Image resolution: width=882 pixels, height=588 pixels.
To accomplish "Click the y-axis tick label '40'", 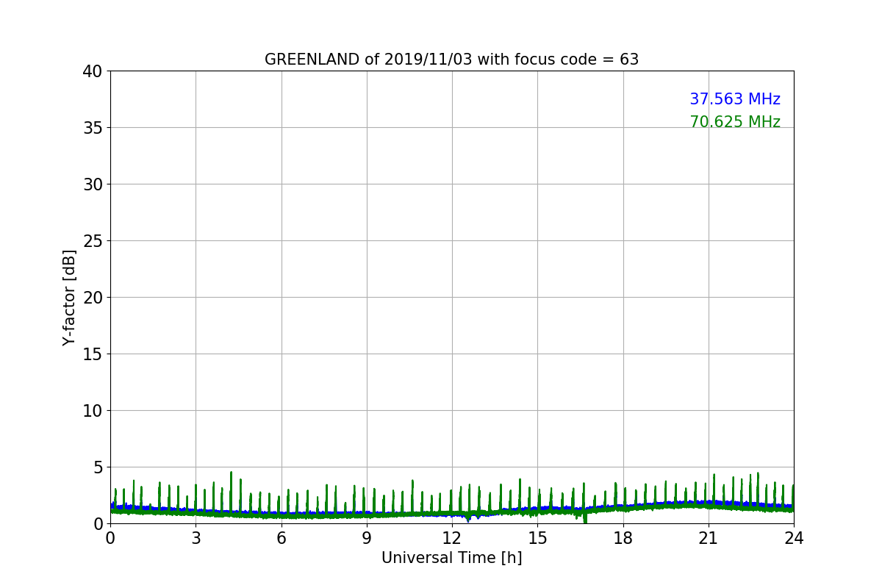I will pos(93,71).
